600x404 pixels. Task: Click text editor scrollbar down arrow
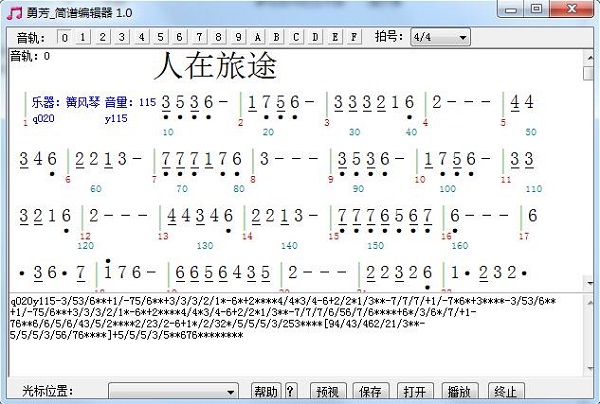pos(589,368)
